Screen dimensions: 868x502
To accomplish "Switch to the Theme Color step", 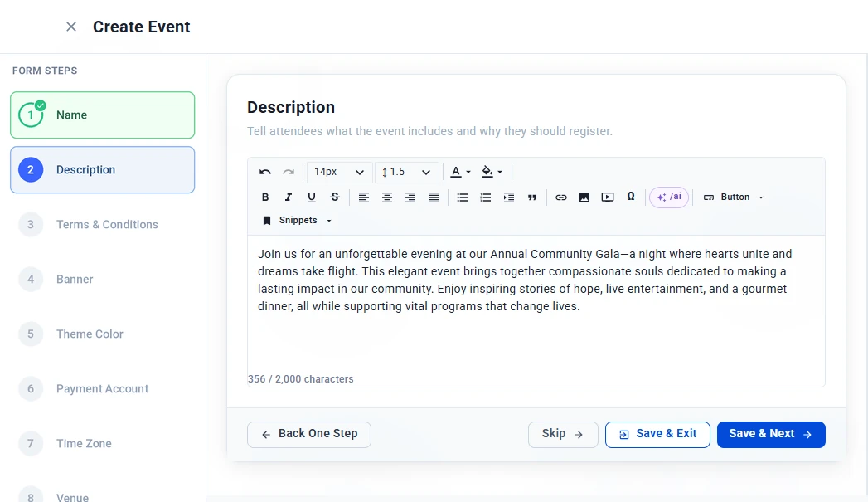I will [103, 334].
